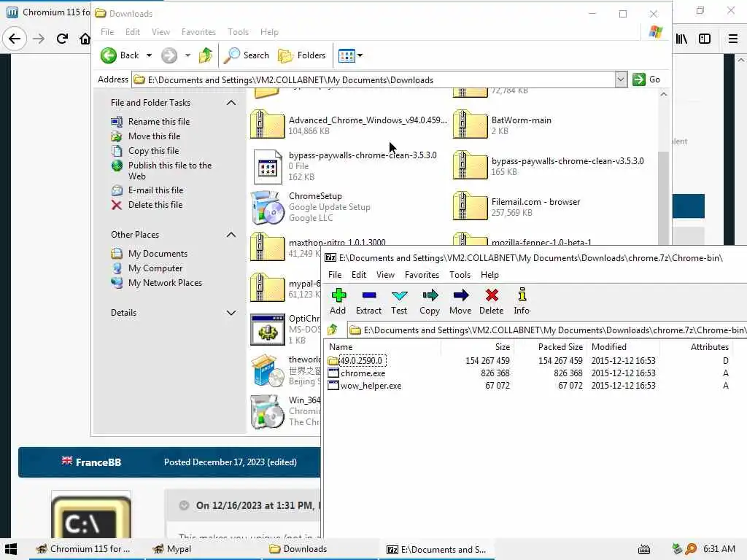Click the Up folder icon in Downloads toolbar
747x560 pixels.
(x=206, y=55)
